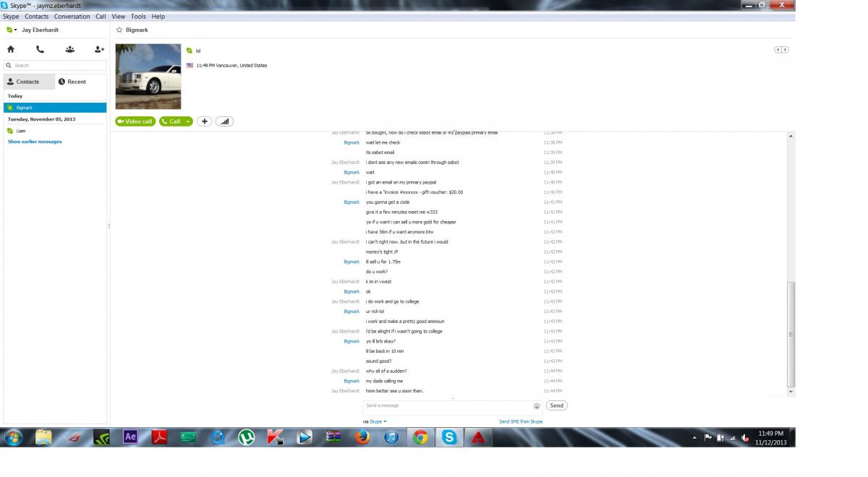Expand the Call button dropdown arrow
This screenshot has height=477, width=868.
(x=188, y=121)
